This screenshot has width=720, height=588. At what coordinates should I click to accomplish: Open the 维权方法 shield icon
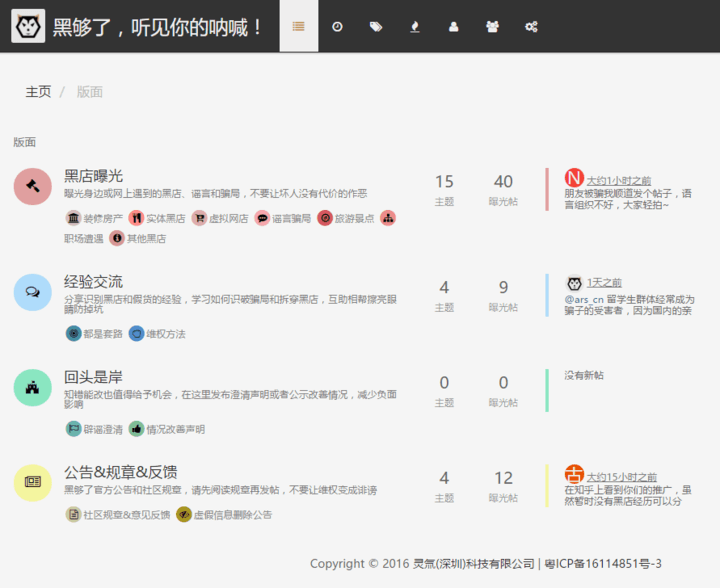pyautogui.click(x=136, y=333)
